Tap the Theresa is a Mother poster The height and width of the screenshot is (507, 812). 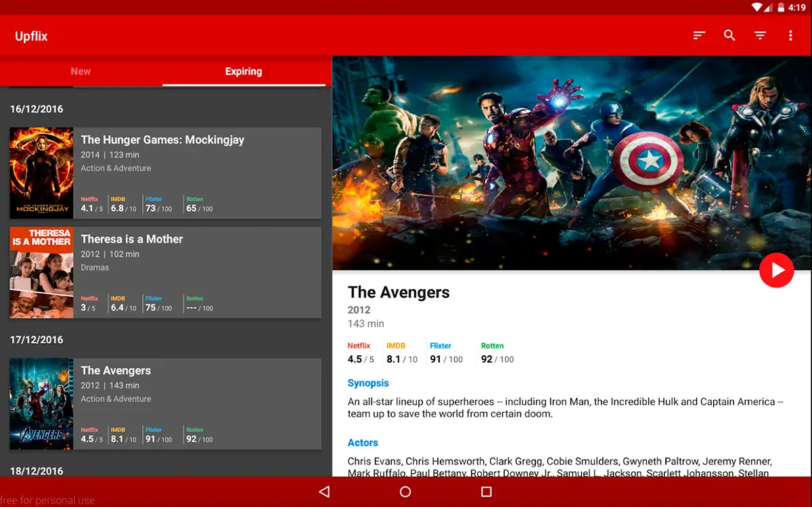point(41,272)
